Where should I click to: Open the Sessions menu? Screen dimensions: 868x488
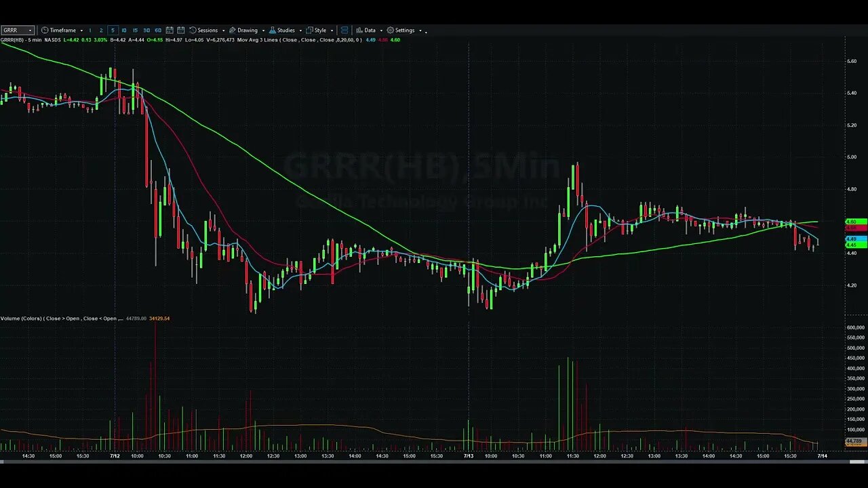[x=206, y=30]
